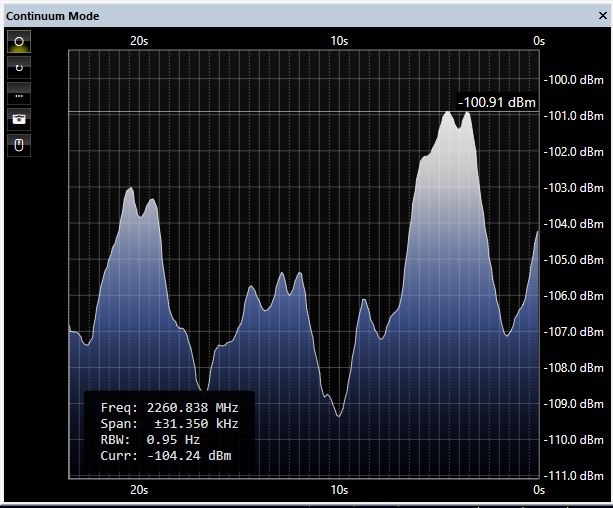Click the circular arrow reset icon
This screenshot has height=508, width=613.
pyautogui.click(x=20, y=68)
